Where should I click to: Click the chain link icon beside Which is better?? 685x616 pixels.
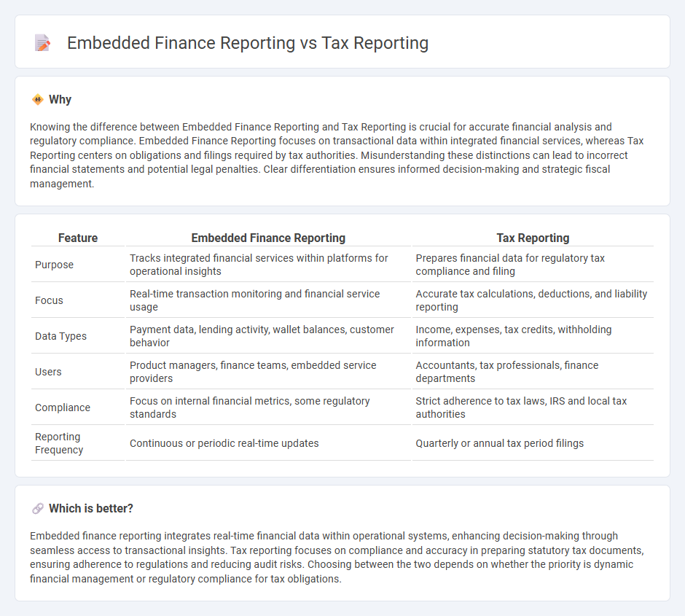click(x=38, y=509)
